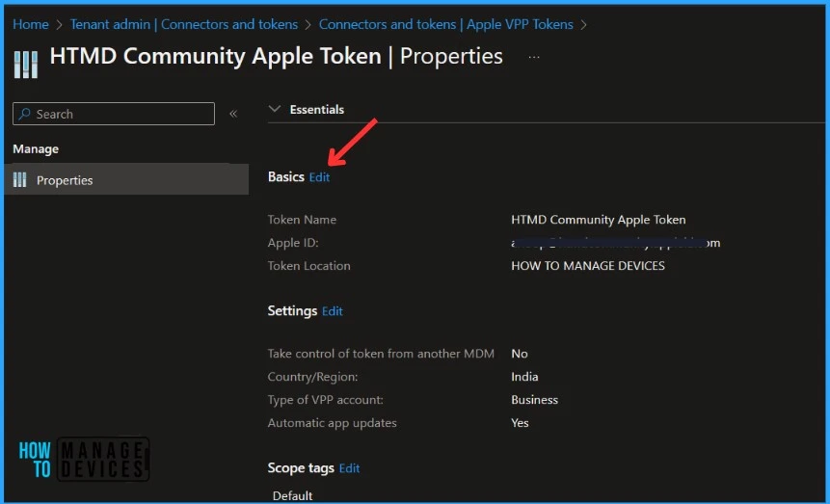Click the Basics section heading
This screenshot has height=504, width=830.
tap(286, 176)
